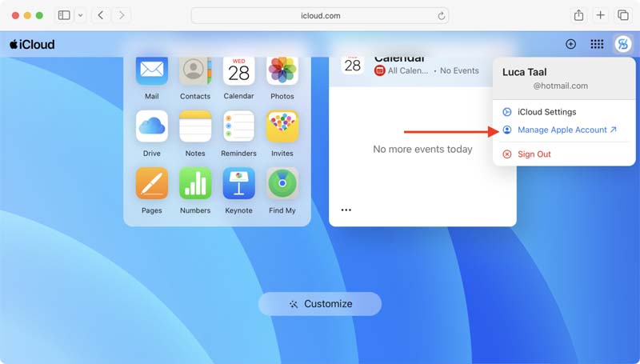Open the Invites app
The image size is (640, 364).
coord(282,126)
